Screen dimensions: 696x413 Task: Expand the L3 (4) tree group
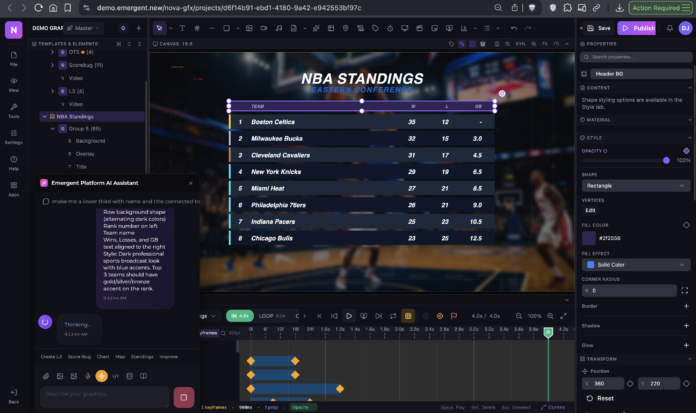click(52, 91)
